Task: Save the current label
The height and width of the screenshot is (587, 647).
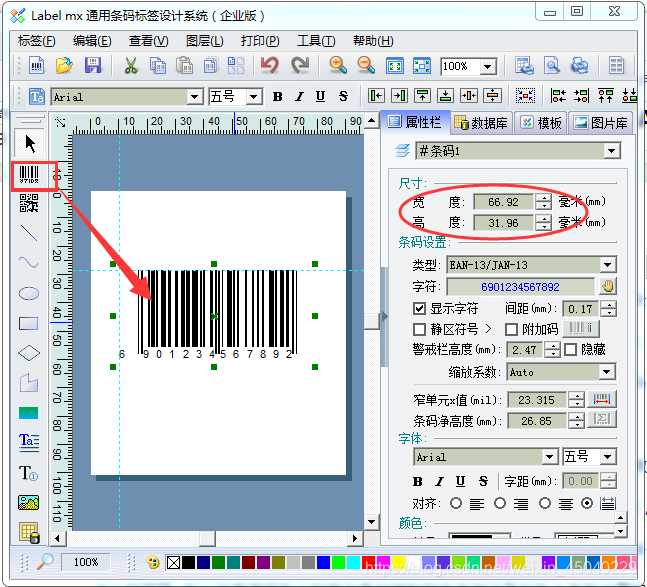Action: (93, 66)
